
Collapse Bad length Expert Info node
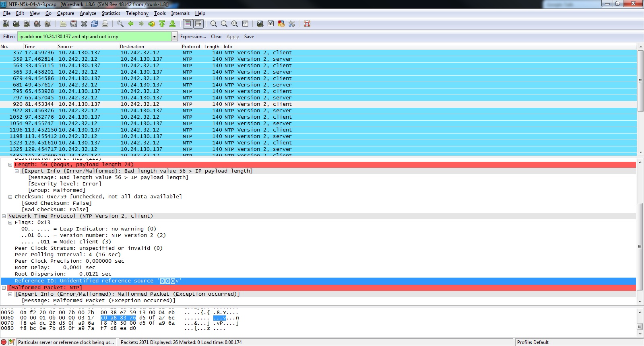[17, 171]
